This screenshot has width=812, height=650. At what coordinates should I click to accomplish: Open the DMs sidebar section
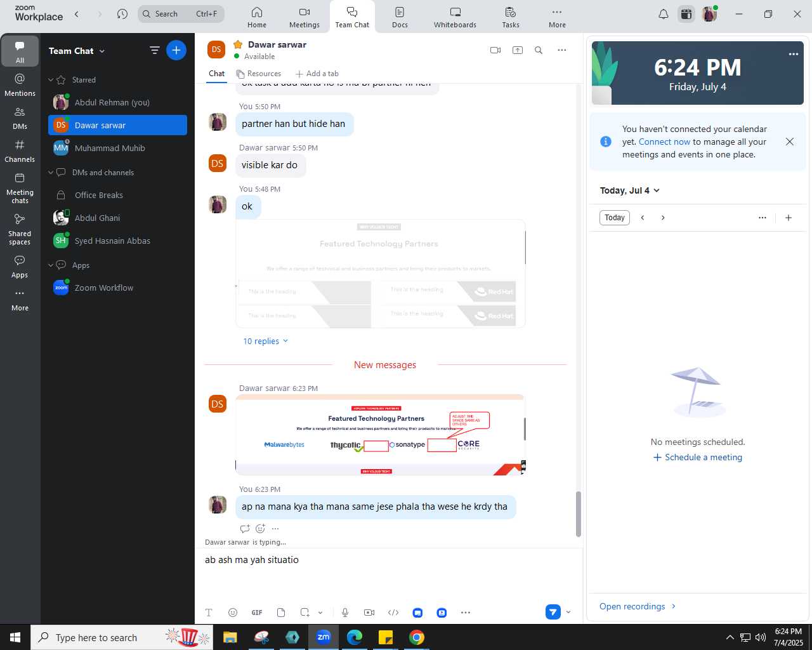(x=20, y=117)
